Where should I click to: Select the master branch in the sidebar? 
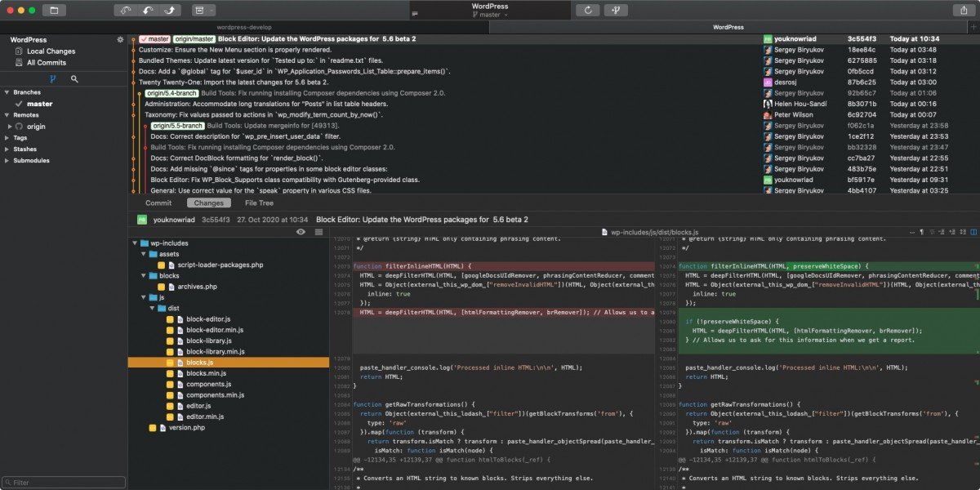point(39,104)
